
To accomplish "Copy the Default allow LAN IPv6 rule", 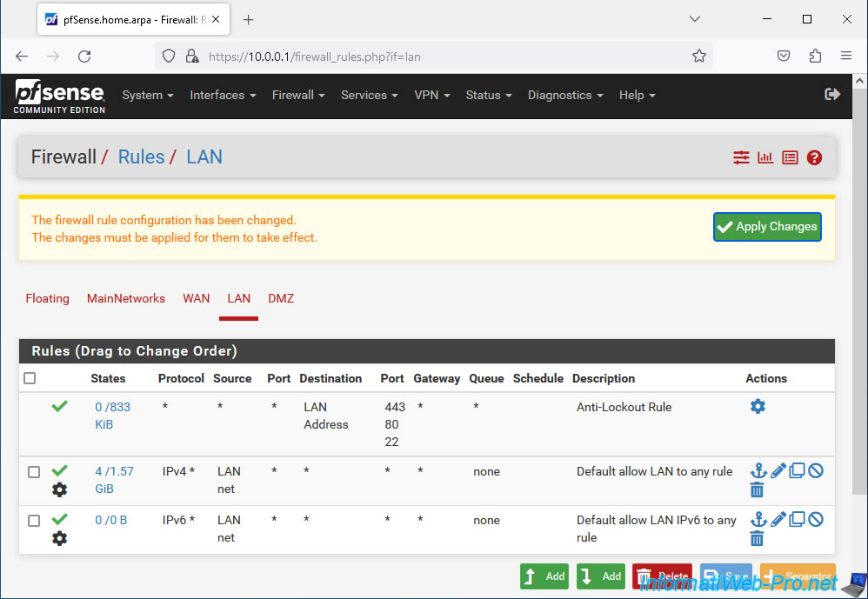I will (x=797, y=520).
